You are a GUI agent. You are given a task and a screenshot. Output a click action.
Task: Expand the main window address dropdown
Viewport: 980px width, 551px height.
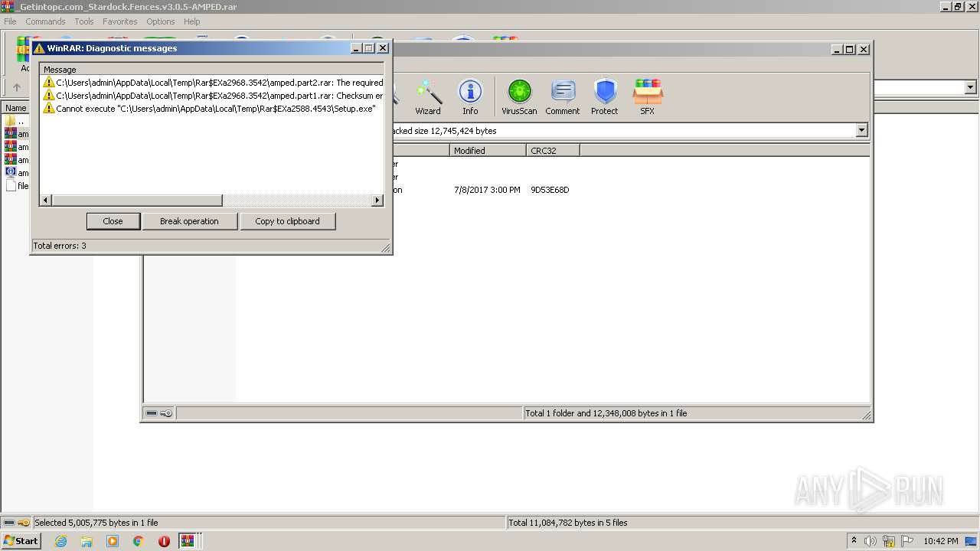[x=970, y=88]
